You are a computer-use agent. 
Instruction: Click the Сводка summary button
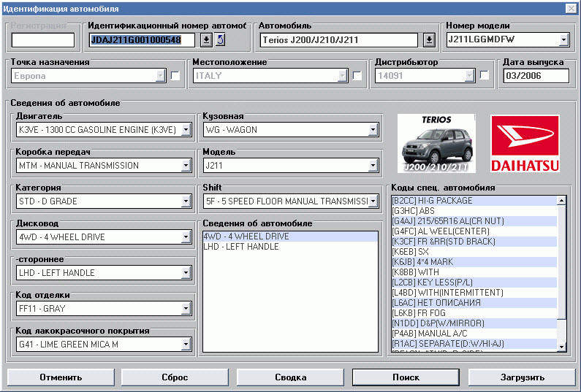coord(291,377)
